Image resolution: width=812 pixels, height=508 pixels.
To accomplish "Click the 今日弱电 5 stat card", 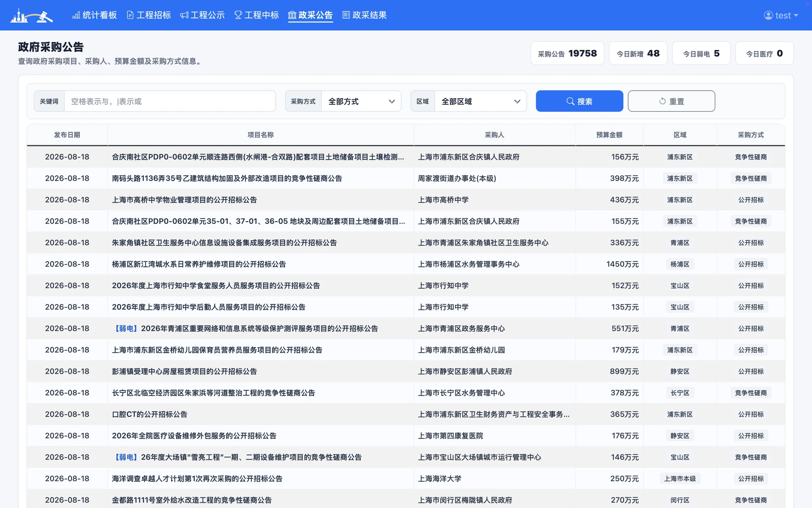I will click(701, 53).
